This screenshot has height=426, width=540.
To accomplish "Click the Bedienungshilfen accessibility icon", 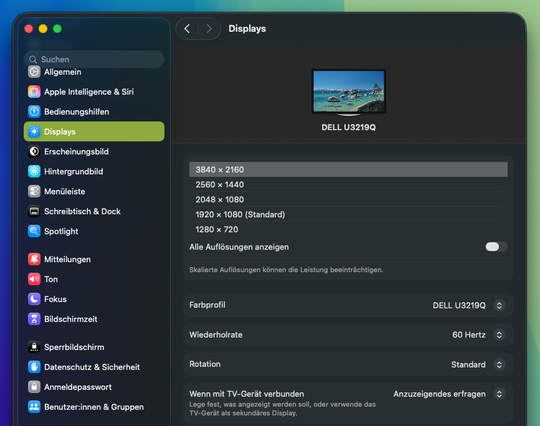I will tap(34, 112).
